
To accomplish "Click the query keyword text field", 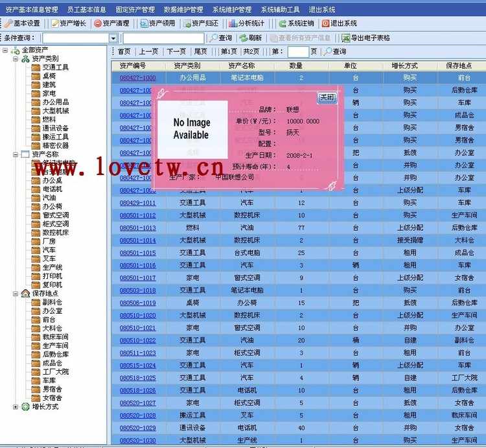I will pyautogui.click(x=163, y=38).
